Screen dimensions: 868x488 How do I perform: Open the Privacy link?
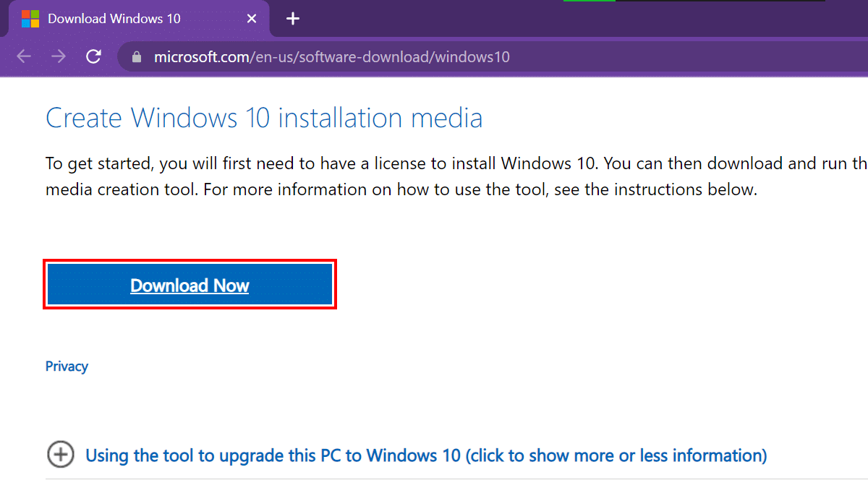coord(67,366)
